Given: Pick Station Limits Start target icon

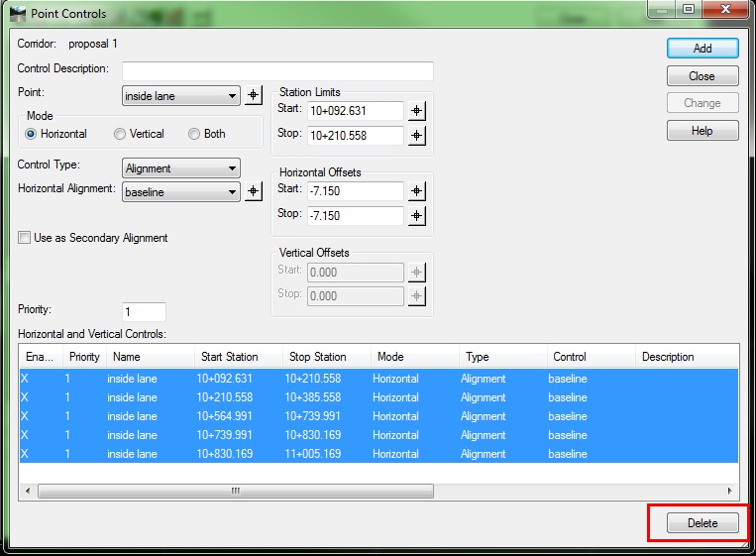Looking at the screenshot, I should pos(416,111).
